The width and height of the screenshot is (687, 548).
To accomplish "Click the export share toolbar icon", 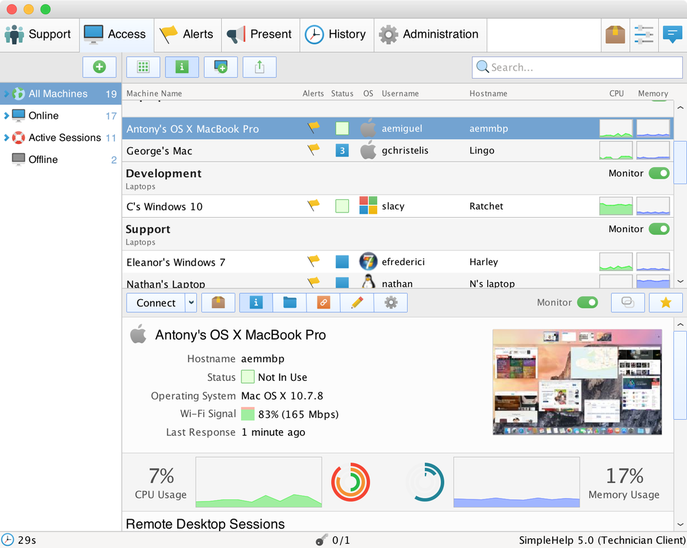I will [x=259, y=67].
